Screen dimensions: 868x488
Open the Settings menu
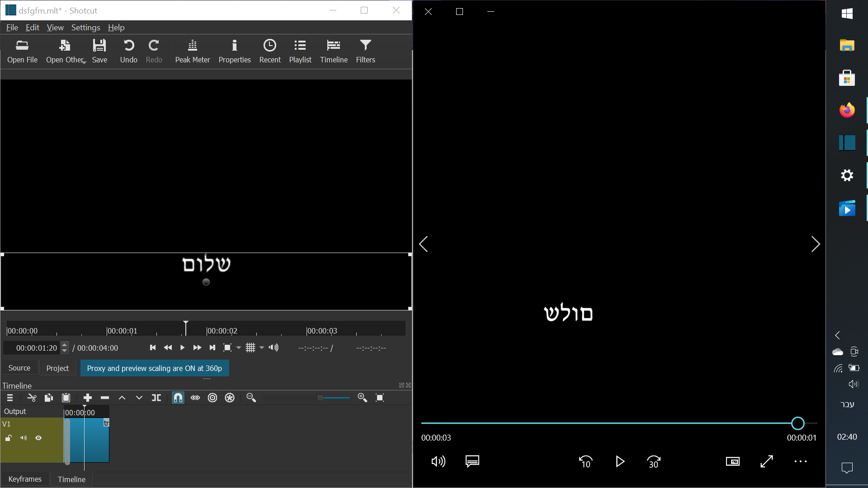click(85, 28)
